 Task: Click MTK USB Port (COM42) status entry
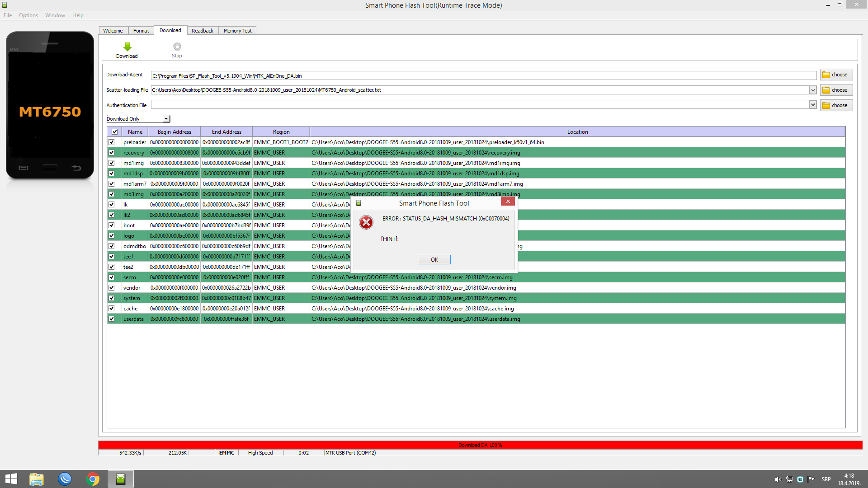point(350,453)
